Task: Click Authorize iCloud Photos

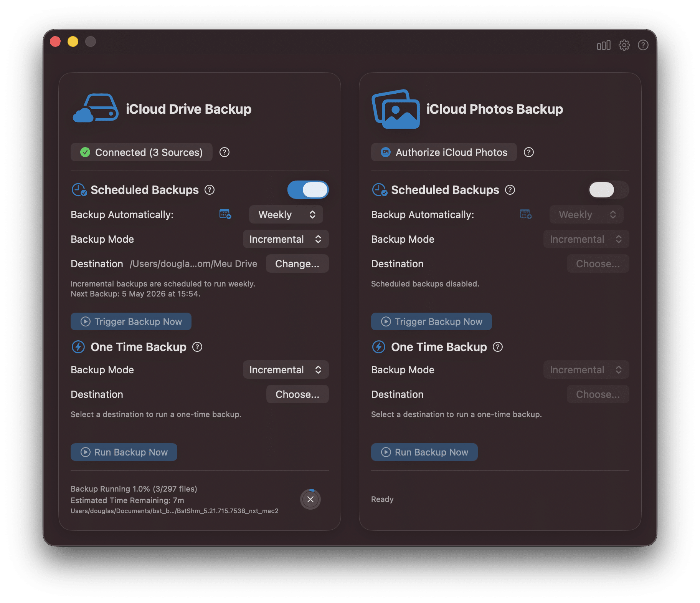Action: click(x=444, y=152)
